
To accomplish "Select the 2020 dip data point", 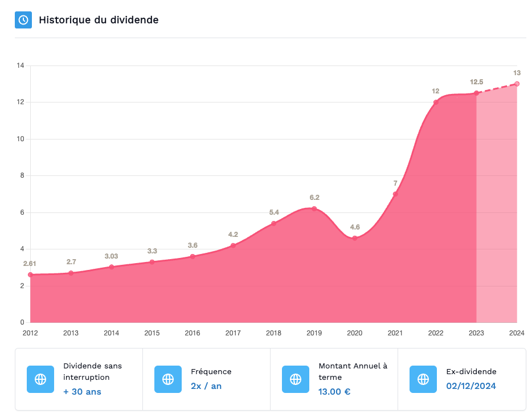I will coord(355,238).
